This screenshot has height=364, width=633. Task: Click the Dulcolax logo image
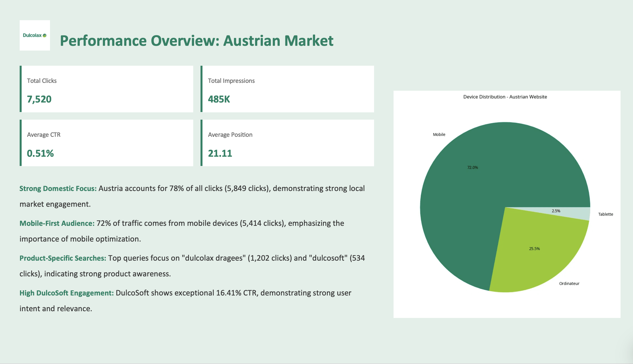point(35,35)
